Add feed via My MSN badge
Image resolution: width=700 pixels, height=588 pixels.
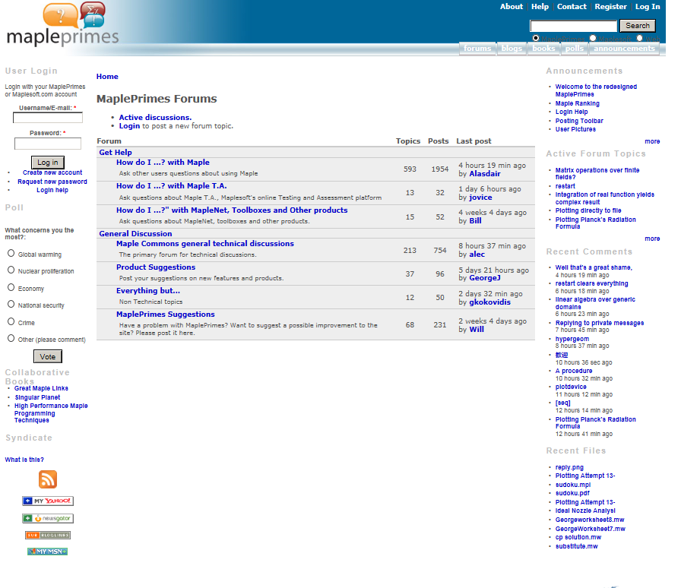[47, 552]
